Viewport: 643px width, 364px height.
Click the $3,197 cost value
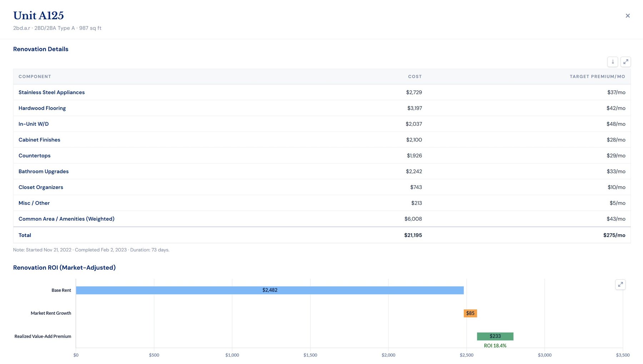[415, 108]
